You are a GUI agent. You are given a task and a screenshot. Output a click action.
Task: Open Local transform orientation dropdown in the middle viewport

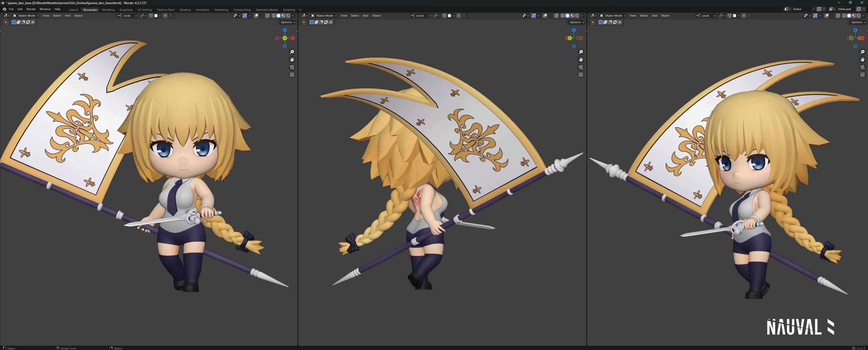421,15
